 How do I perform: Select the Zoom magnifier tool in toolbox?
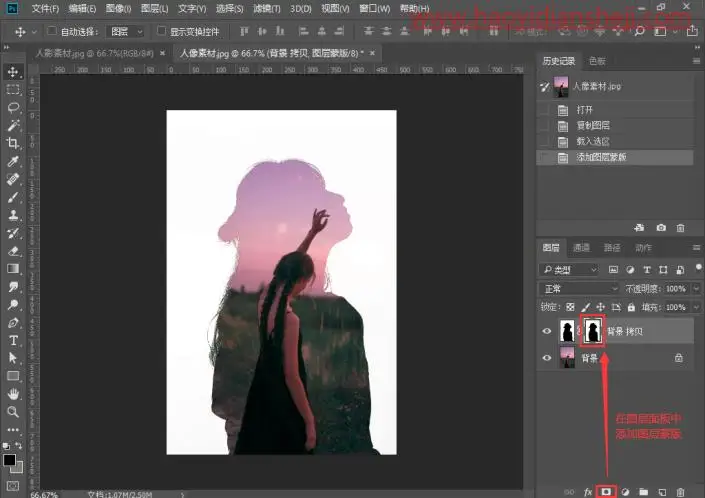(x=13, y=412)
